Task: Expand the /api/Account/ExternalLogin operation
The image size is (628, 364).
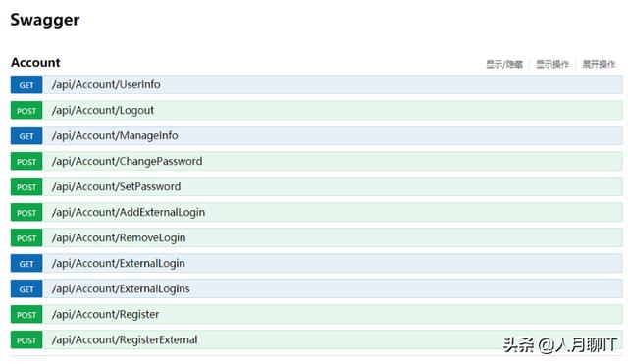Action: click(119, 264)
